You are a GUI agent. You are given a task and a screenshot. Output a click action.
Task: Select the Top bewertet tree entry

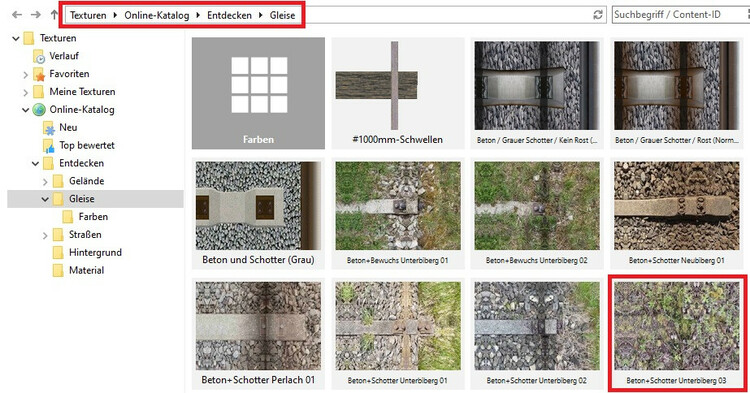click(x=87, y=145)
